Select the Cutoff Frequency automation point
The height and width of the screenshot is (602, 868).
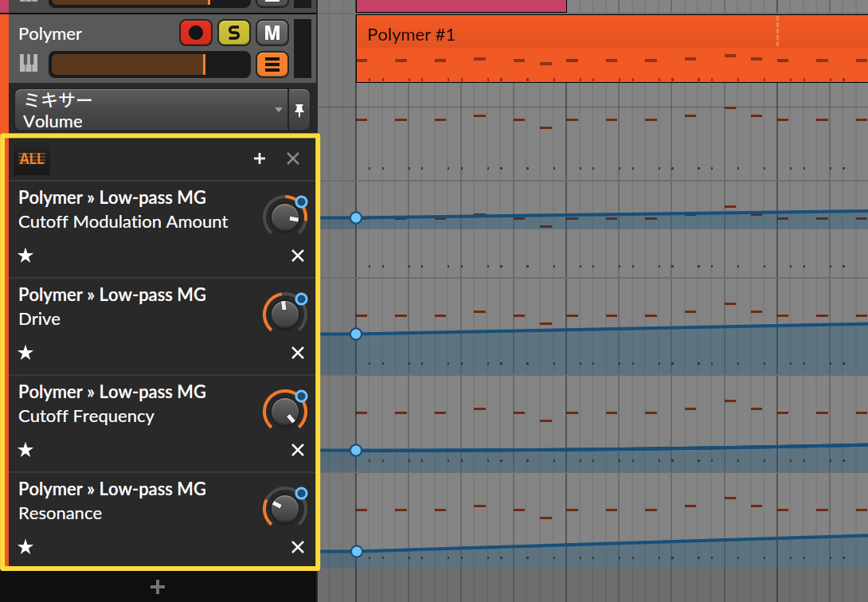click(x=356, y=451)
